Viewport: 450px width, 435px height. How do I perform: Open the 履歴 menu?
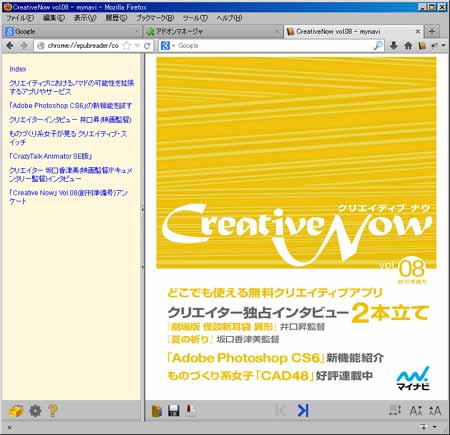[116, 18]
